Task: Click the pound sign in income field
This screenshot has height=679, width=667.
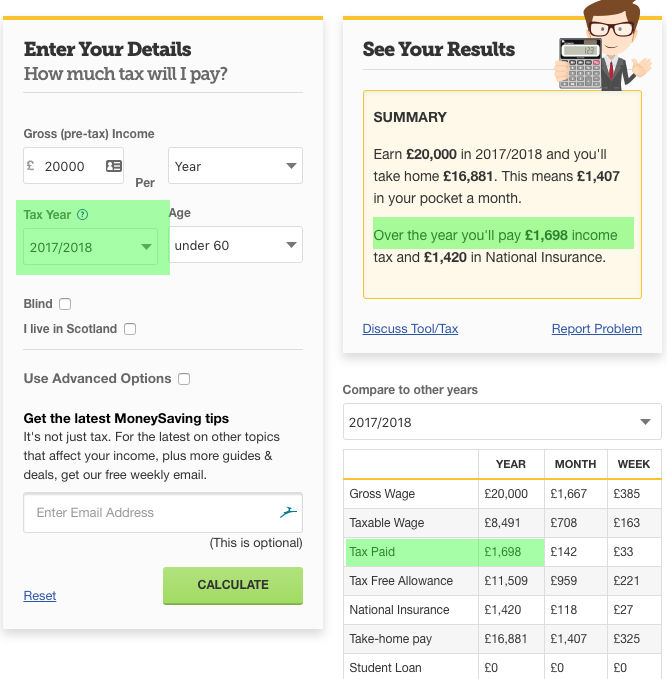Action: click(x=31, y=166)
